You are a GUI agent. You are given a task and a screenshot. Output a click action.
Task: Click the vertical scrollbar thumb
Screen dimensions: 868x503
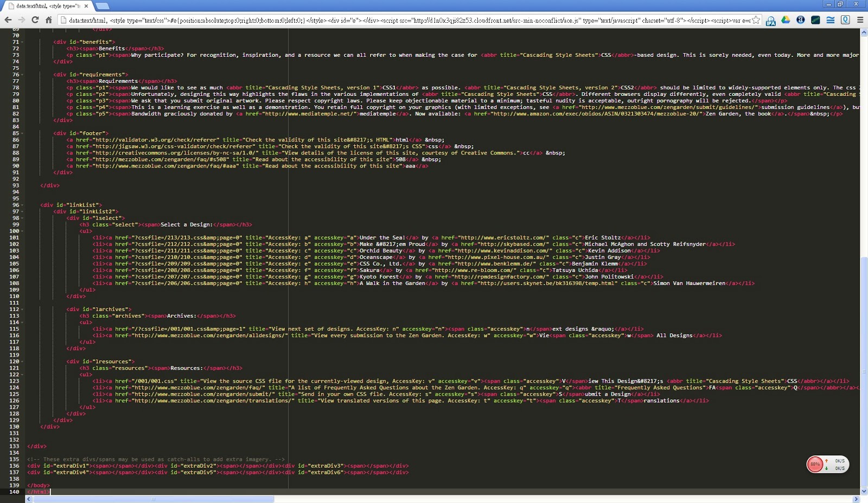click(x=864, y=371)
